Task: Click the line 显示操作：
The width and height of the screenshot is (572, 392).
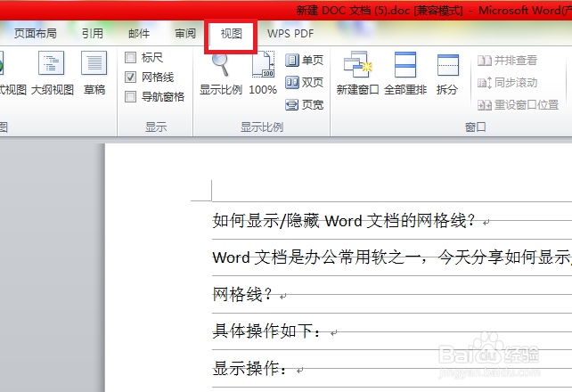Action: [x=249, y=368]
